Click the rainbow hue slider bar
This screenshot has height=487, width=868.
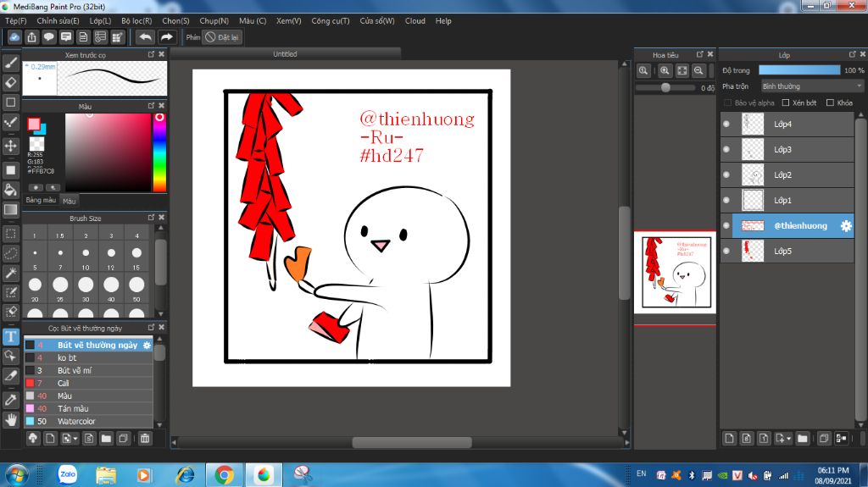point(159,152)
